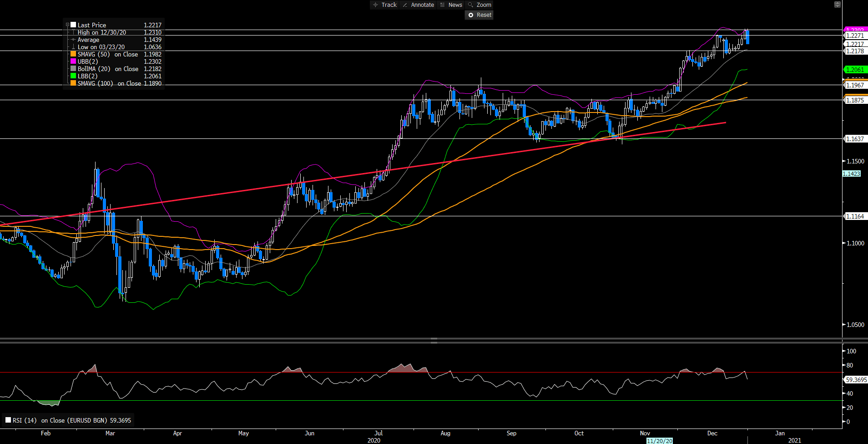
Task: Click the gray BollMA (20) color swatch
Action: 73,69
